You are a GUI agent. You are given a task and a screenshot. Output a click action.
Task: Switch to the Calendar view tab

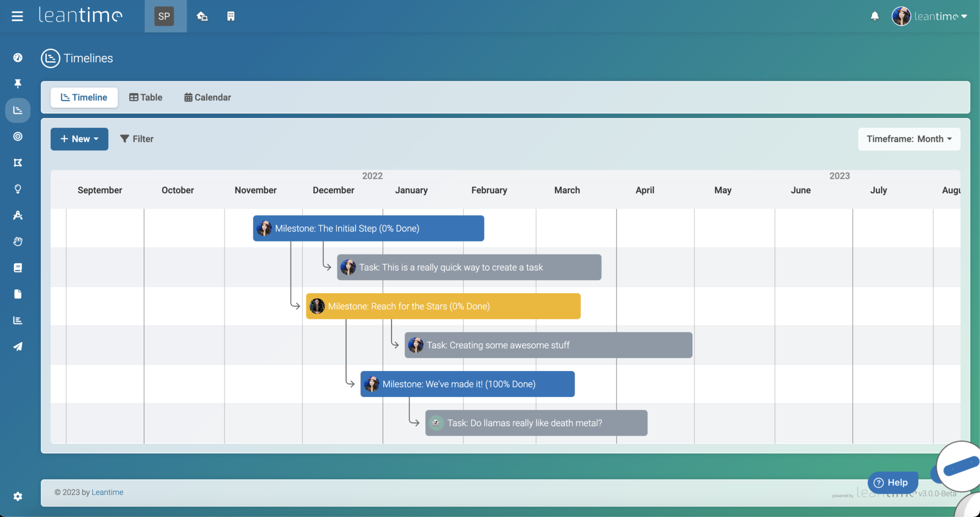(207, 97)
